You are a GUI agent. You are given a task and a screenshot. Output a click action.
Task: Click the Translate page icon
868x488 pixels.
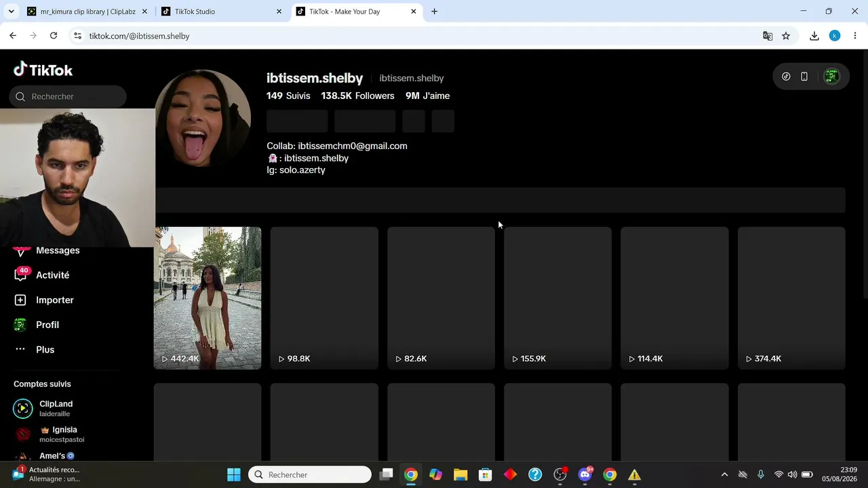tap(768, 36)
